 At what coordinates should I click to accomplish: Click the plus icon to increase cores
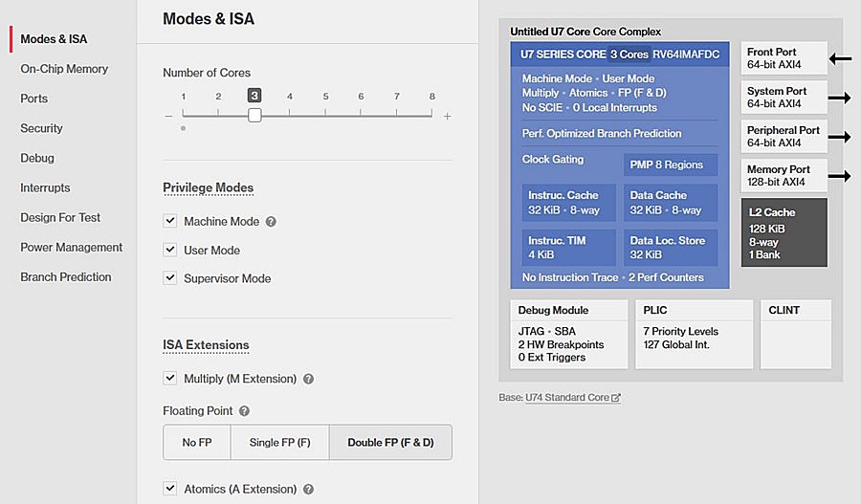tap(447, 116)
